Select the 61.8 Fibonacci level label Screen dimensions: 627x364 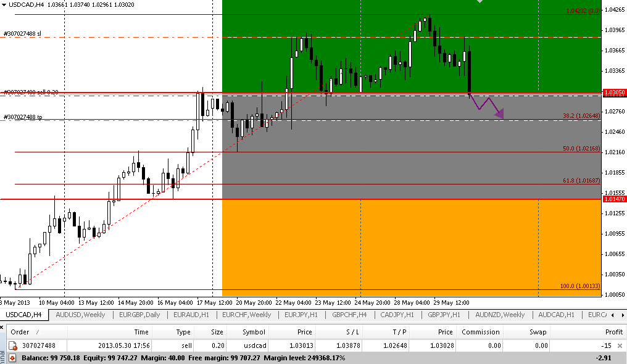(x=581, y=180)
